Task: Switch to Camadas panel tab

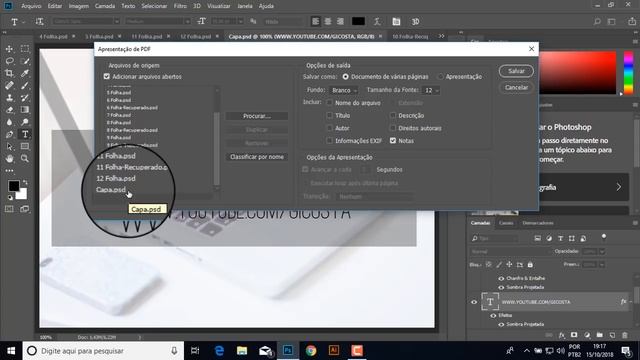Action: pos(480,223)
